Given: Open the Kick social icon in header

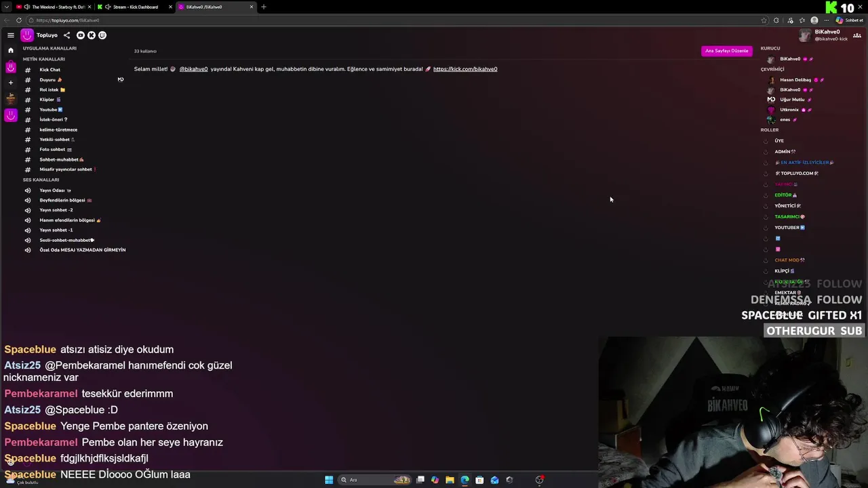Looking at the screenshot, I should click(x=92, y=35).
